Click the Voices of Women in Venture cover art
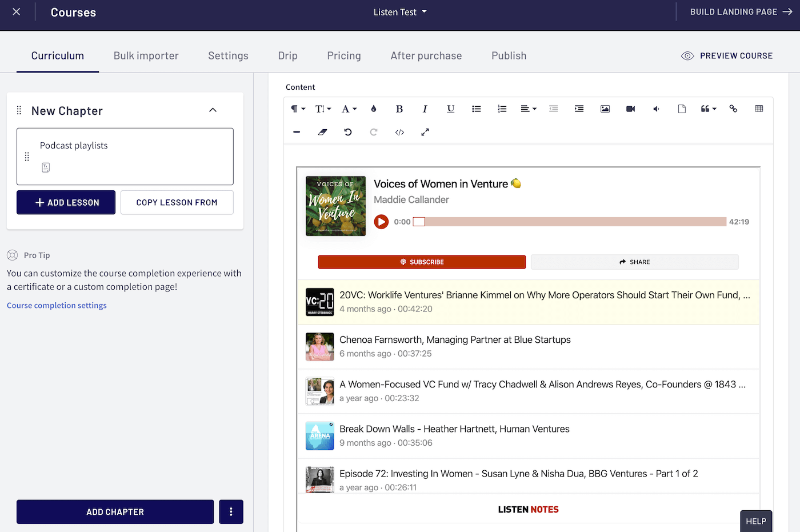This screenshot has height=532, width=800. coord(335,206)
